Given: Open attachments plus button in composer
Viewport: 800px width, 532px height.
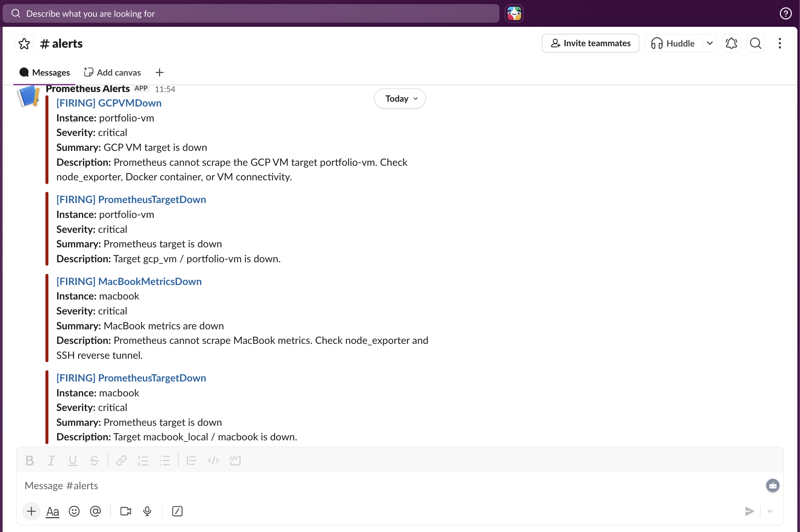Looking at the screenshot, I should coord(31,511).
